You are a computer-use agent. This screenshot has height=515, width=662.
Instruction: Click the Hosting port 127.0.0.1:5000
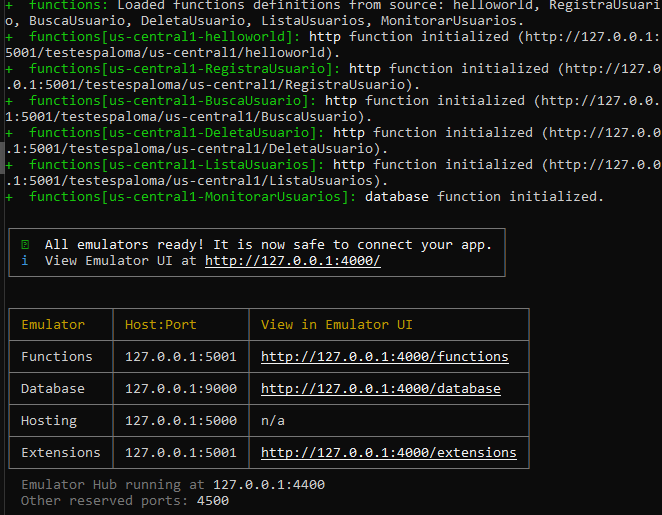tap(181, 421)
